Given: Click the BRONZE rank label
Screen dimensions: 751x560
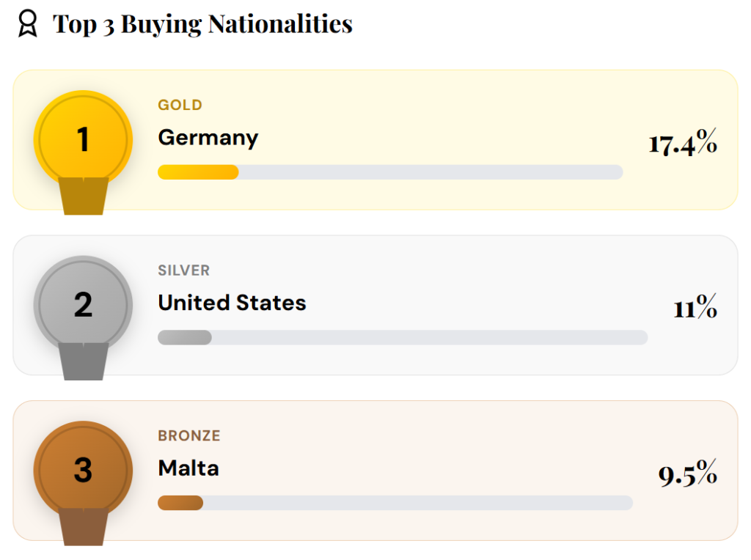Looking at the screenshot, I should (x=189, y=435).
